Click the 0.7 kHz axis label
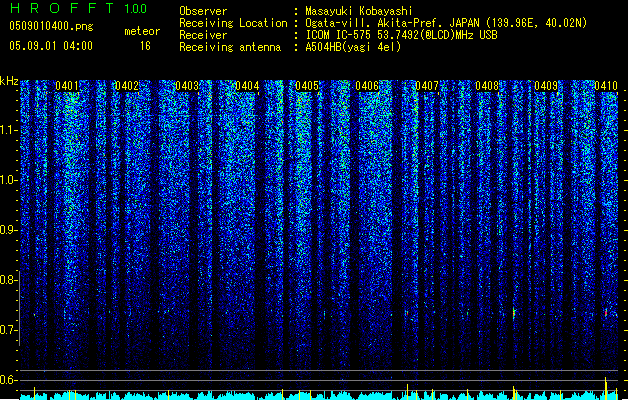The image size is (629, 400). coord(9,330)
